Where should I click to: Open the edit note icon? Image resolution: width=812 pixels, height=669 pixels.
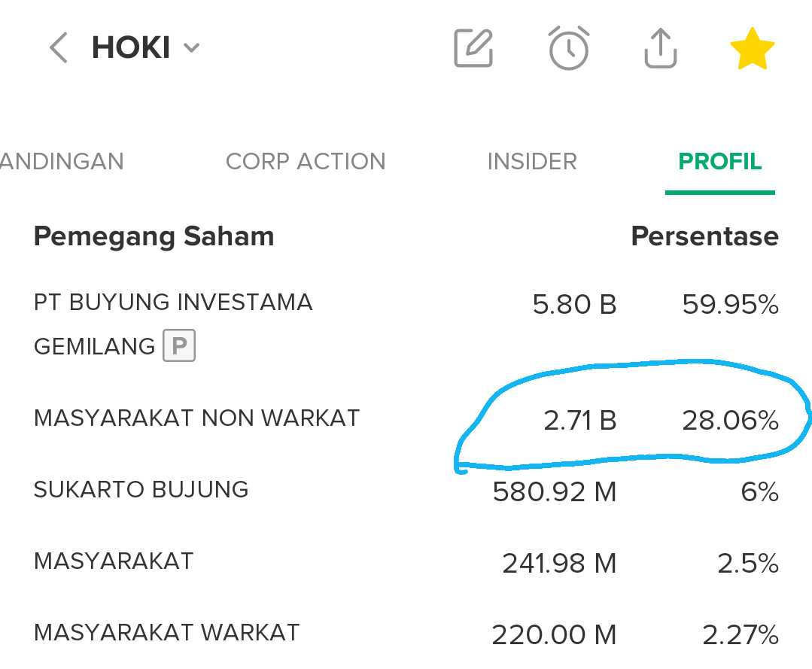coord(473,49)
